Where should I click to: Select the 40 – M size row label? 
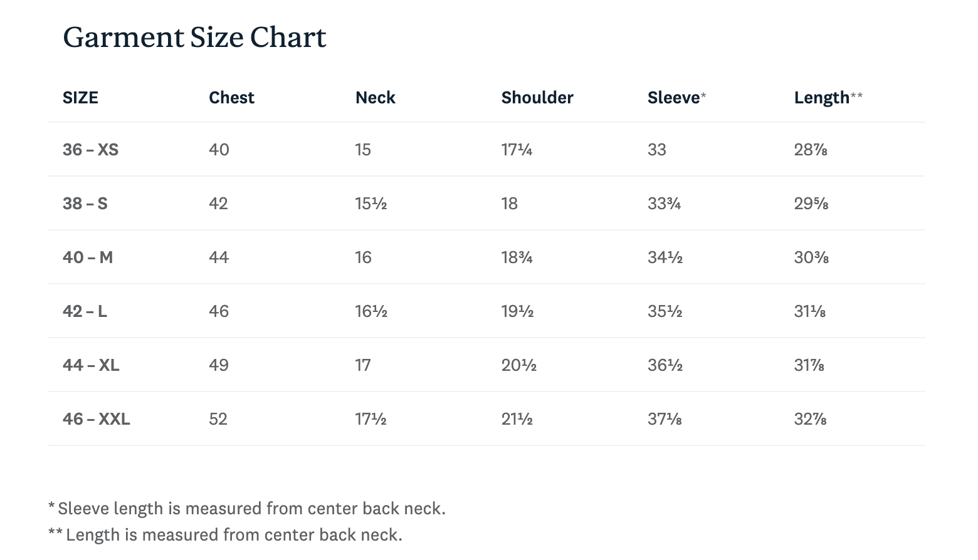coord(88,257)
